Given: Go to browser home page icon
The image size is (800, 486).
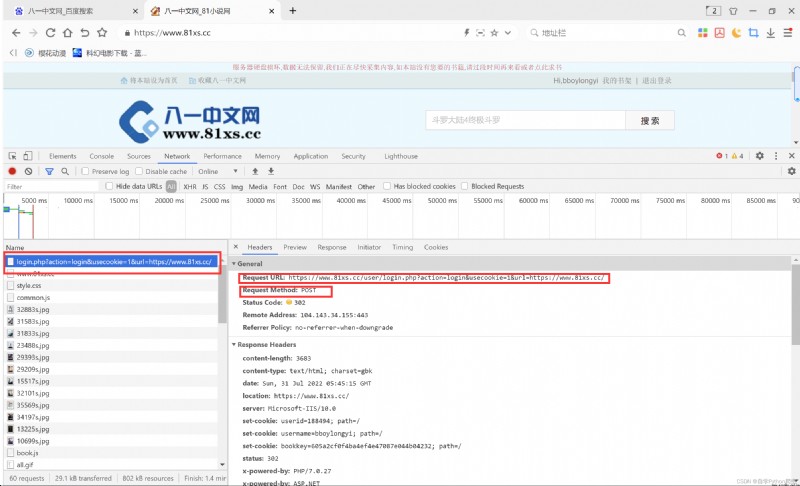Looking at the screenshot, I should [67, 33].
